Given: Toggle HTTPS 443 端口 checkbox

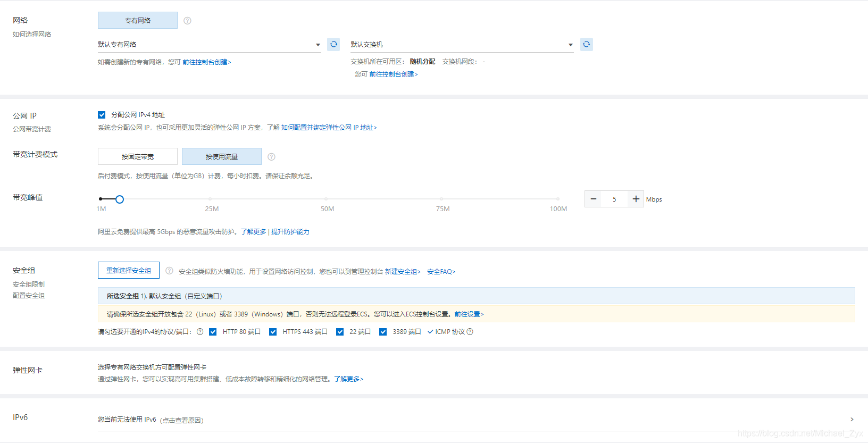Looking at the screenshot, I should click(273, 332).
